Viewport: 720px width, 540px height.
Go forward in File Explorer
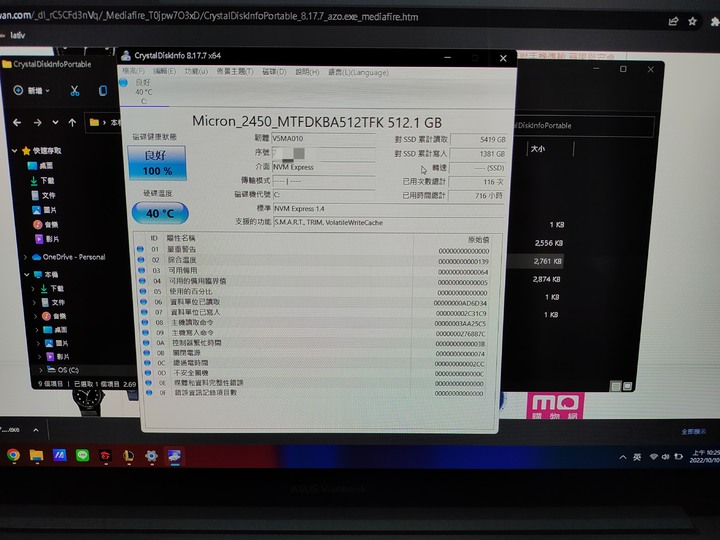[38, 123]
